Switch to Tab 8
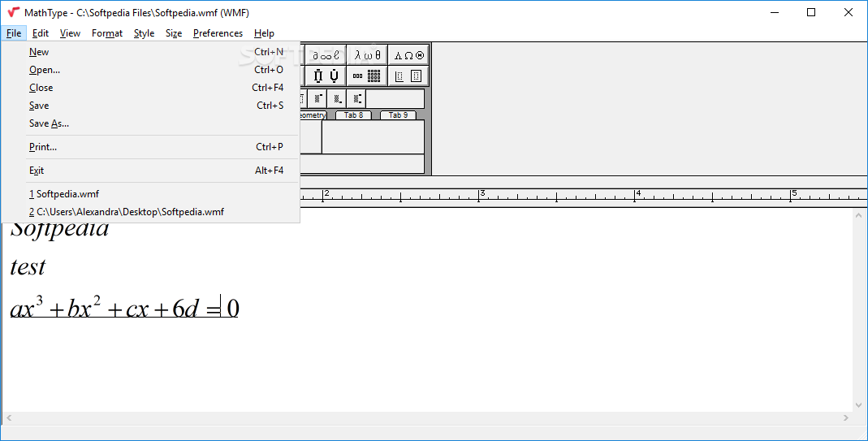Viewport: 868px width, 441px height. tap(353, 115)
